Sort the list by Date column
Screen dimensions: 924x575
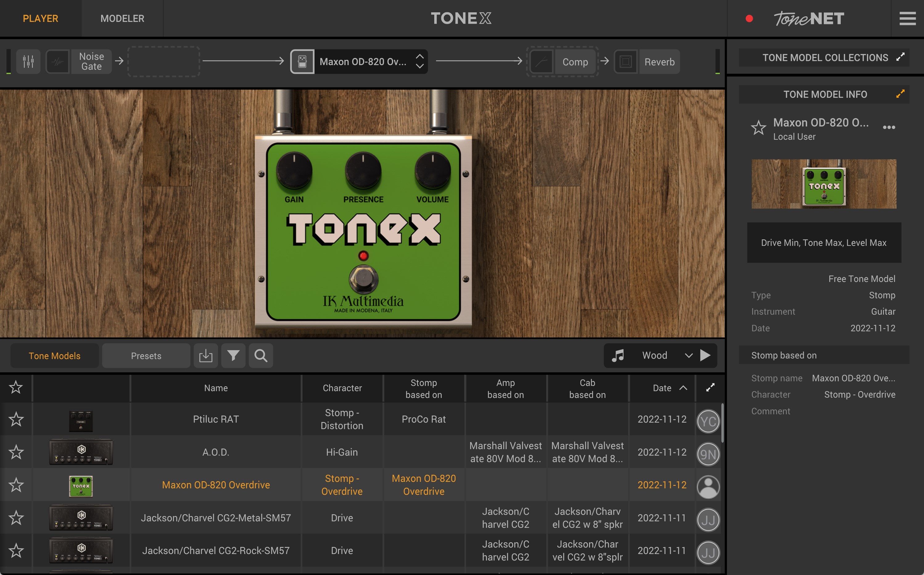662,388
